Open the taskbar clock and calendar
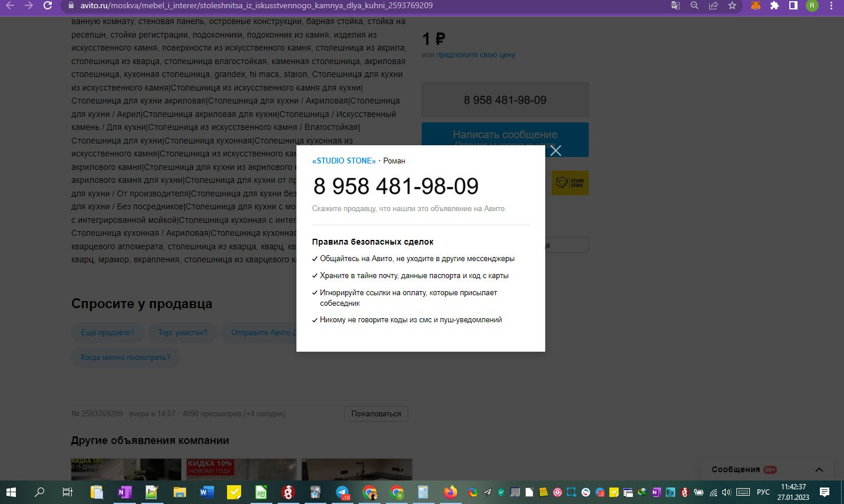844x504 pixels. point(793,492)
